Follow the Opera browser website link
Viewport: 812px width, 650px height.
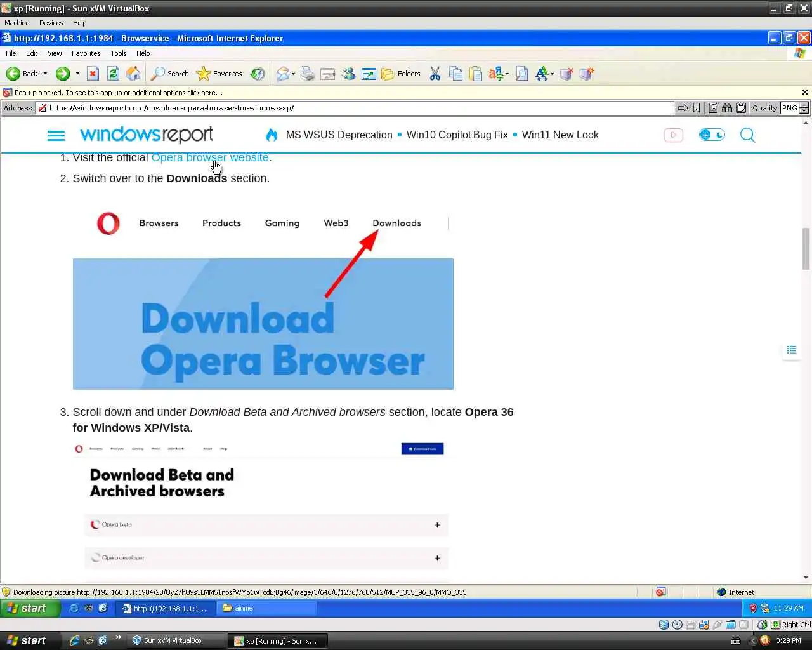click(210, 157)
